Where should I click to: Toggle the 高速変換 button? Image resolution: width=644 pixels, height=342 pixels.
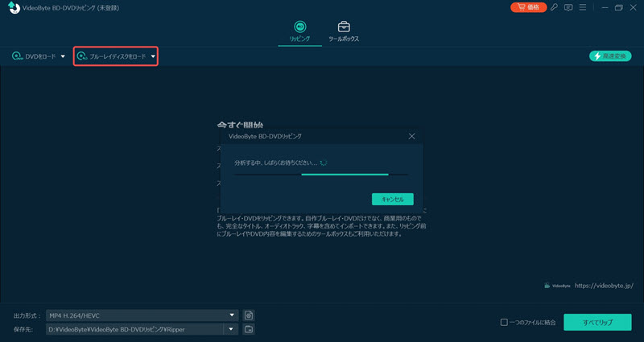(x=610, y=56)
